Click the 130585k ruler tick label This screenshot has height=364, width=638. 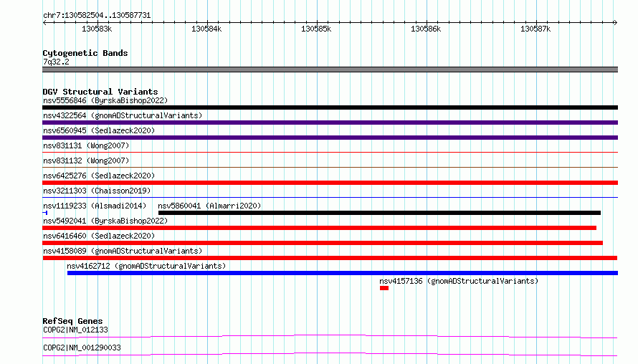316,29
